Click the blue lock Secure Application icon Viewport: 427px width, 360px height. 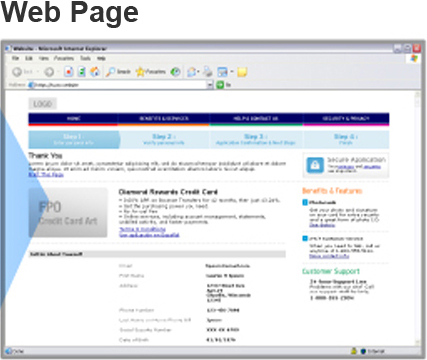click(315, 165)
